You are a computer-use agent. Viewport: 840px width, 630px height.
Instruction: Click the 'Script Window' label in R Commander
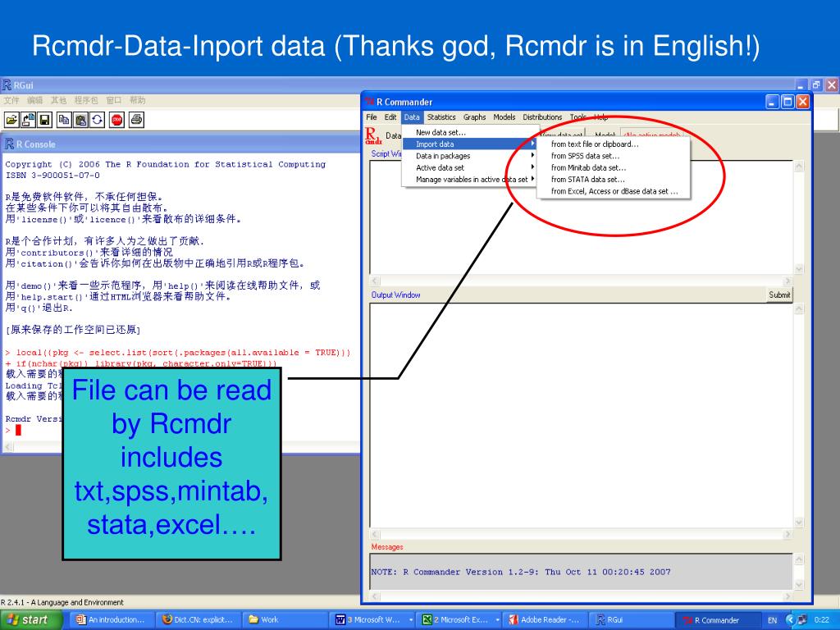(387, 153)
